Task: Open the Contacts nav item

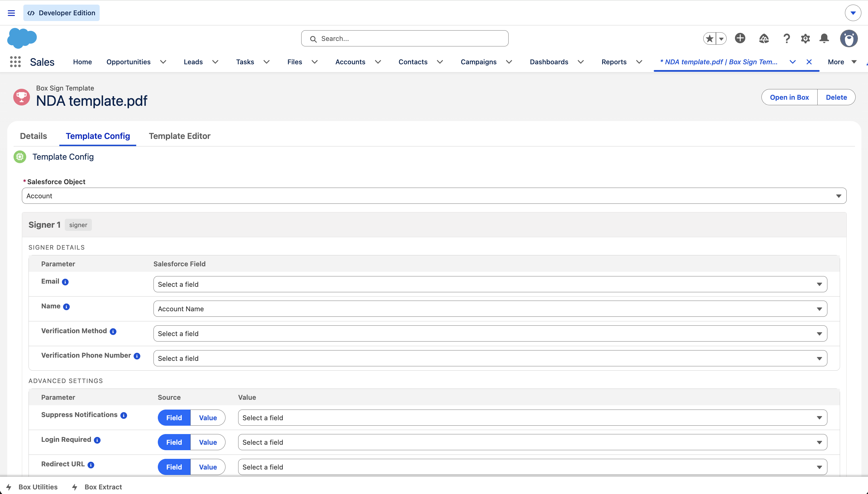Action: tap(413, 62)
